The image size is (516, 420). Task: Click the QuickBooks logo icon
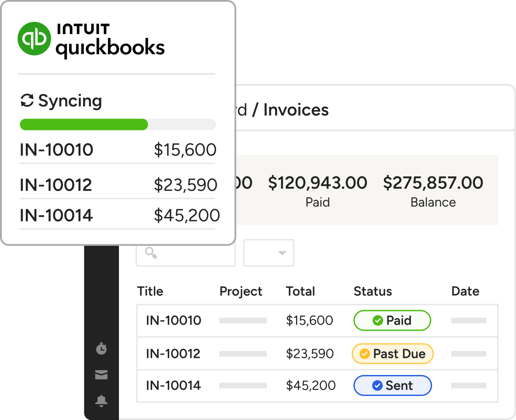[34, 38]
